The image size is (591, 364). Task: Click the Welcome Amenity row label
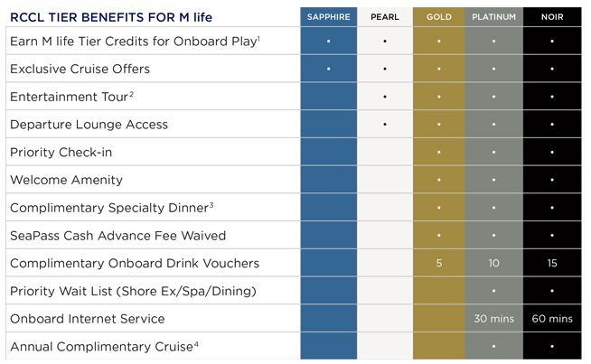(x=66, y=180)
